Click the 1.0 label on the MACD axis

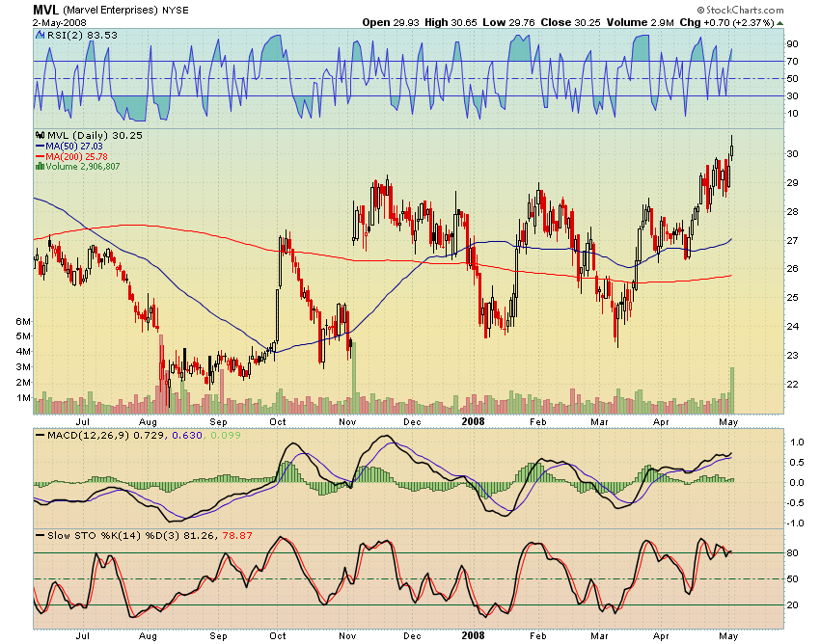(797, 443)
